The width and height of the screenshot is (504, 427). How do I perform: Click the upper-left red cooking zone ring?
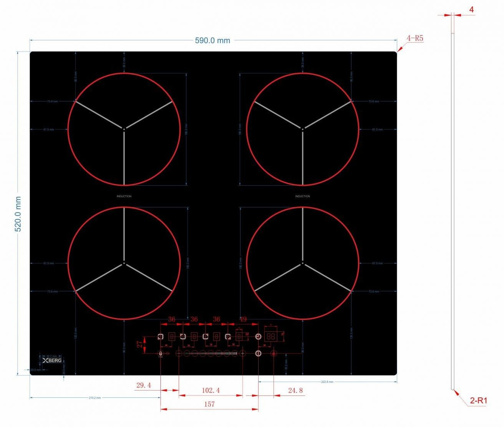pos(124,129)
